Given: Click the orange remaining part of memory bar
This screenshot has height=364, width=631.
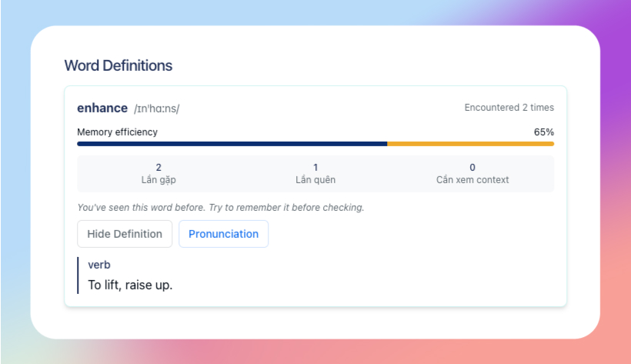Looking at the screenshot, I should point(469,144).
